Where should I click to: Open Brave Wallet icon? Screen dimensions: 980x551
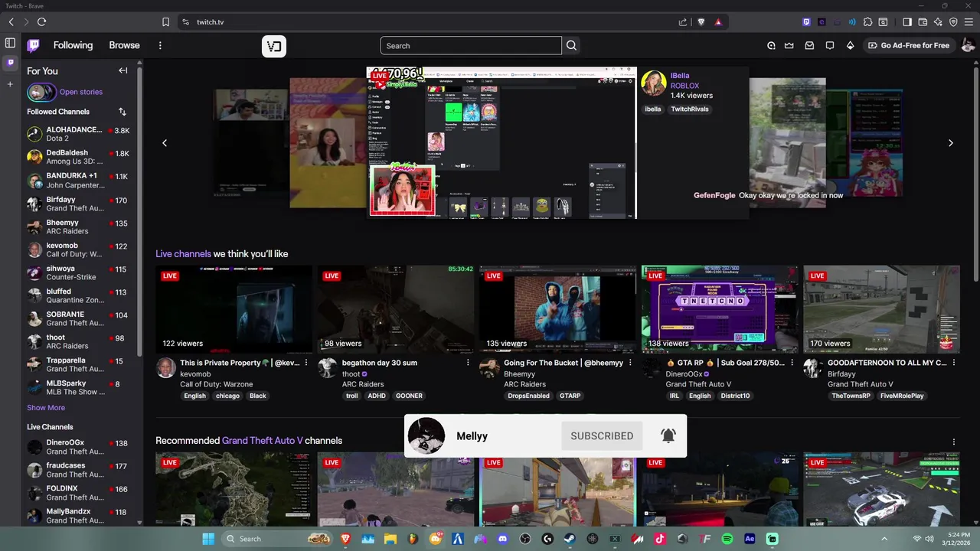[x=923, y=22]
